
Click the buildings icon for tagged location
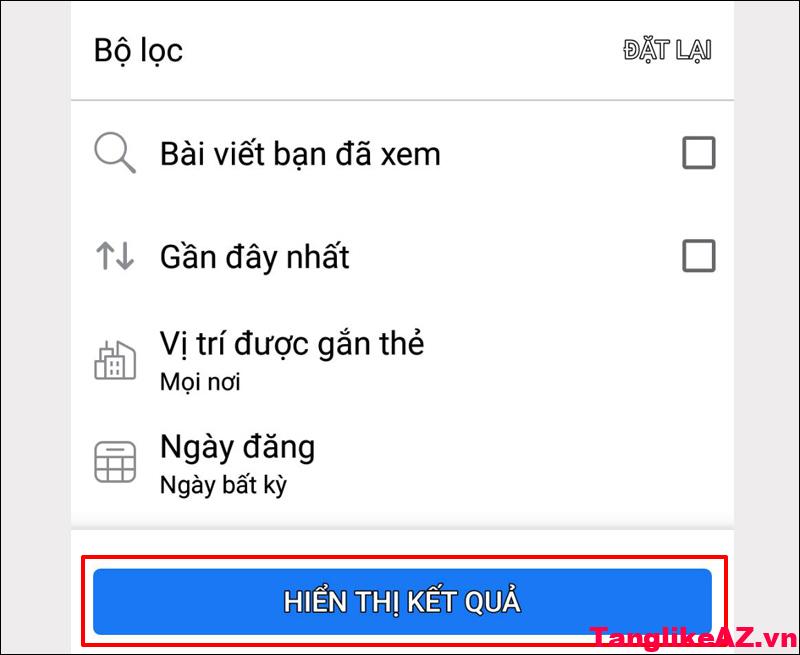(x=115, y=360)
